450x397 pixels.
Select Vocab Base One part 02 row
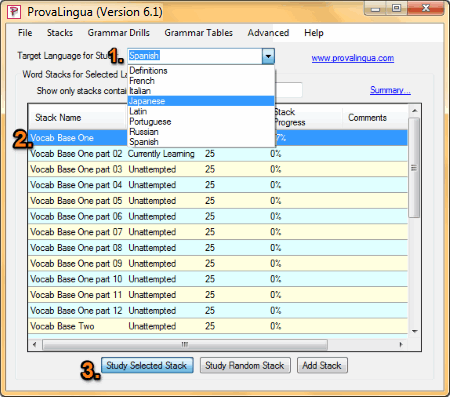pos(218,154)
